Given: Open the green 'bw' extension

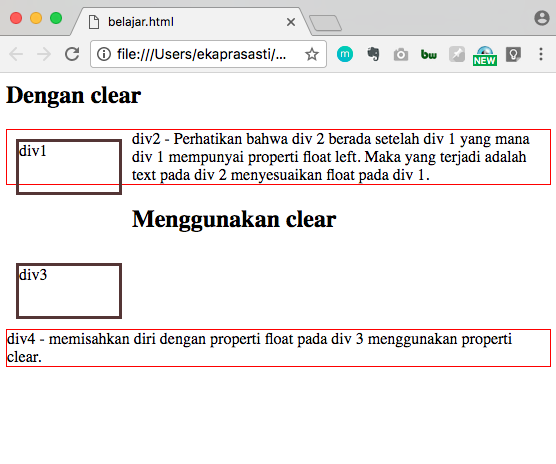Looking at the screenshot, I should [429, 55].
